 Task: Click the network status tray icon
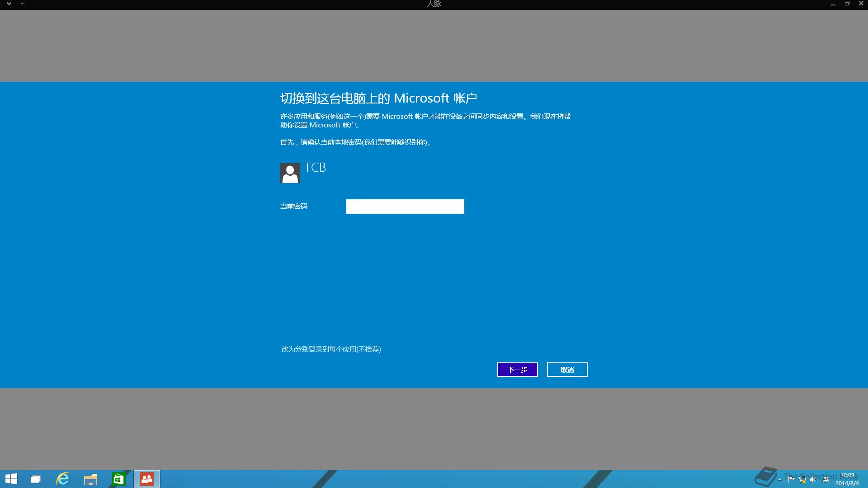802,480
